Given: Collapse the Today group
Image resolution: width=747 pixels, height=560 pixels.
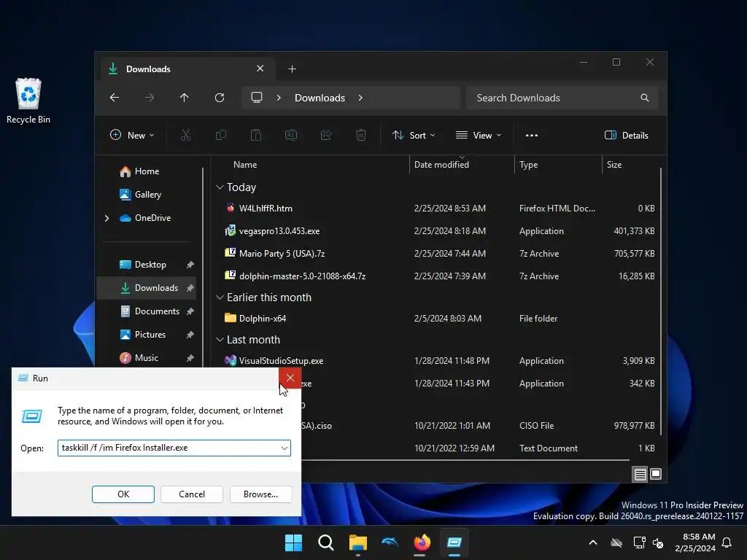Looking at the screenshot, I should coord(220,187).
